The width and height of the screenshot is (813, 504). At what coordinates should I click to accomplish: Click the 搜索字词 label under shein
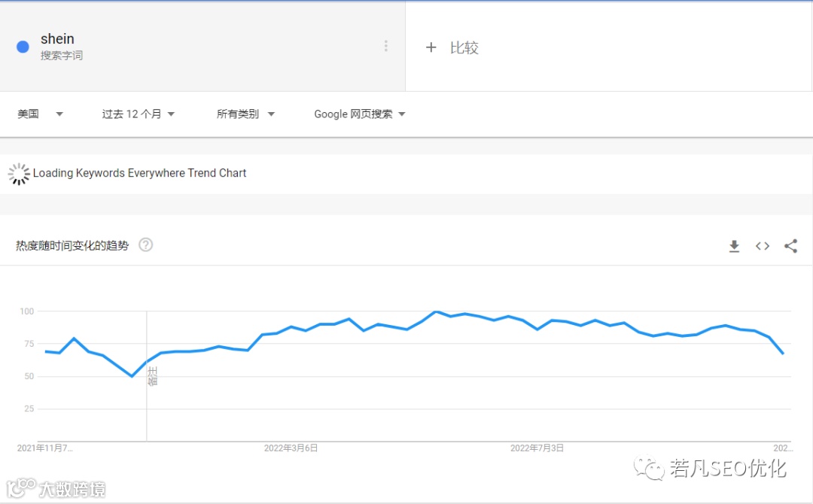coord(62,56)
